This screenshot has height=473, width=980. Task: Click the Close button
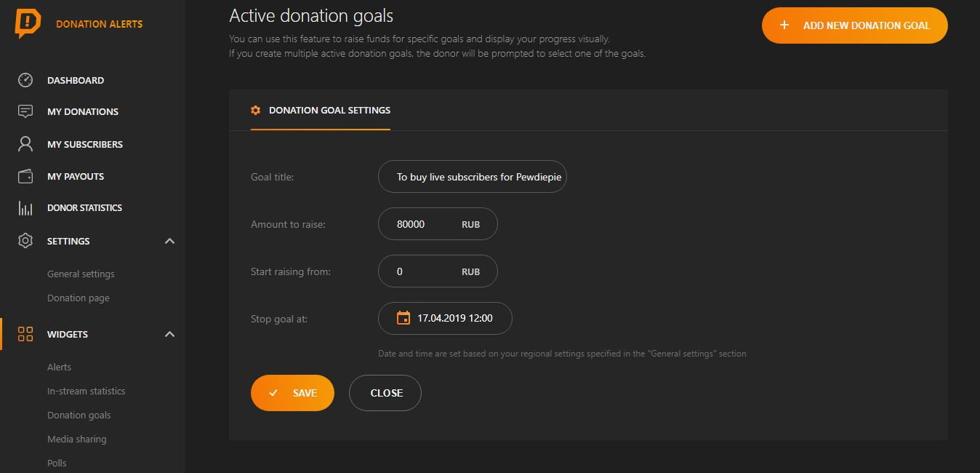click(385, 393)
